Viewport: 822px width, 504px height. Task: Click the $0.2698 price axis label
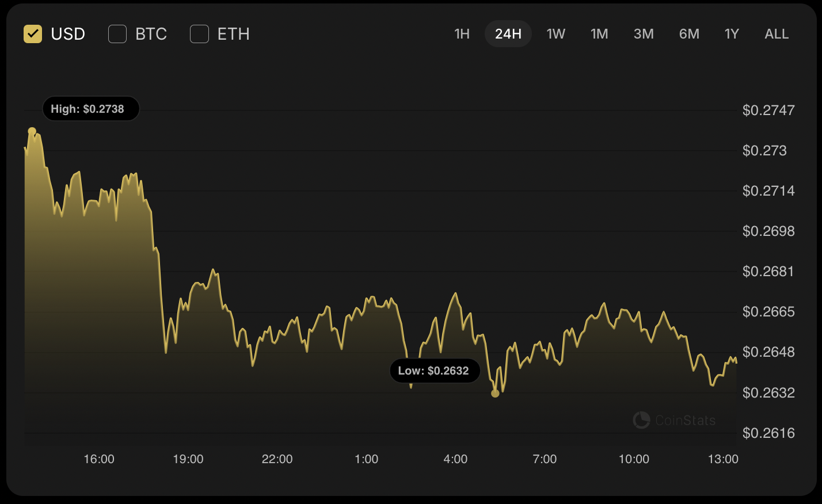[768, 231]
